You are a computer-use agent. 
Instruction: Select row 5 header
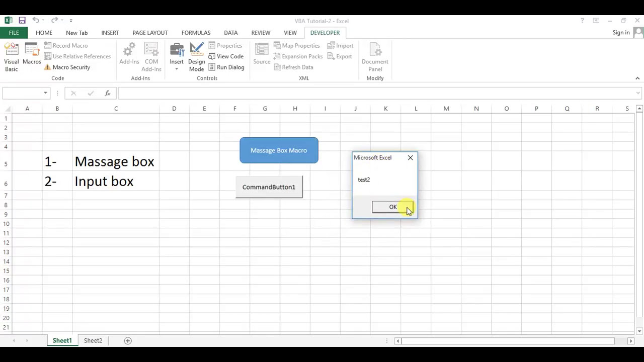point(6,164)
